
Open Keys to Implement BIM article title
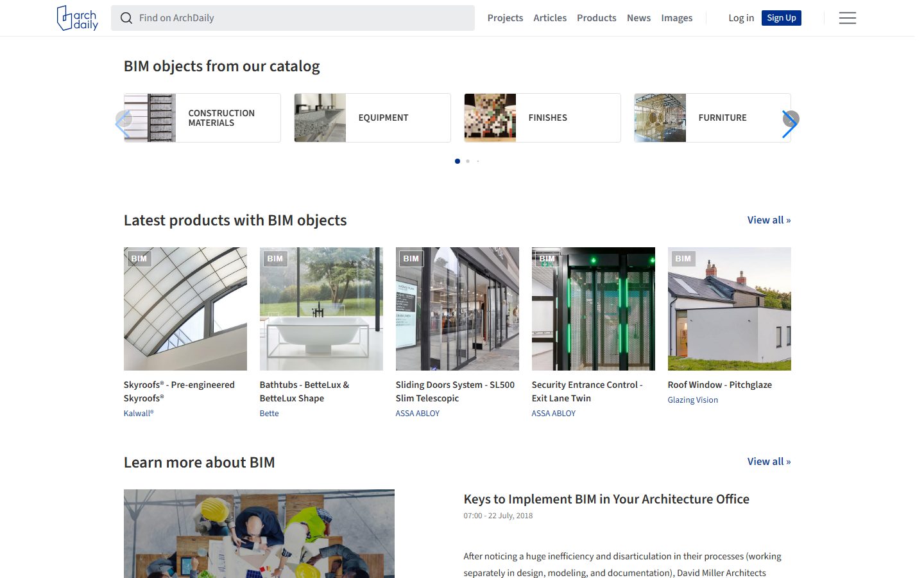pos(606,499)
